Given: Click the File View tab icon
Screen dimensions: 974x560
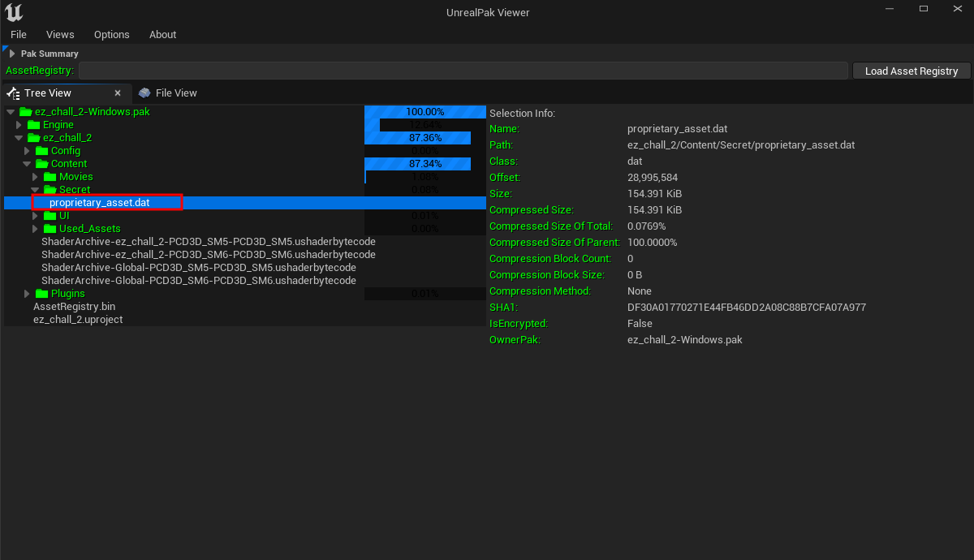Looking at the screenshot, I should tap(144, 93).
